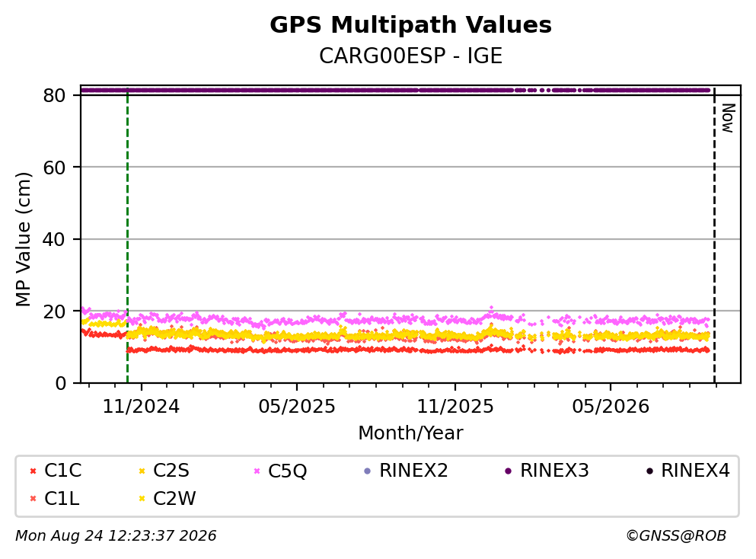
Task: Click the 'Now' vertical dashed marker label
Action: tap(728, 118)
